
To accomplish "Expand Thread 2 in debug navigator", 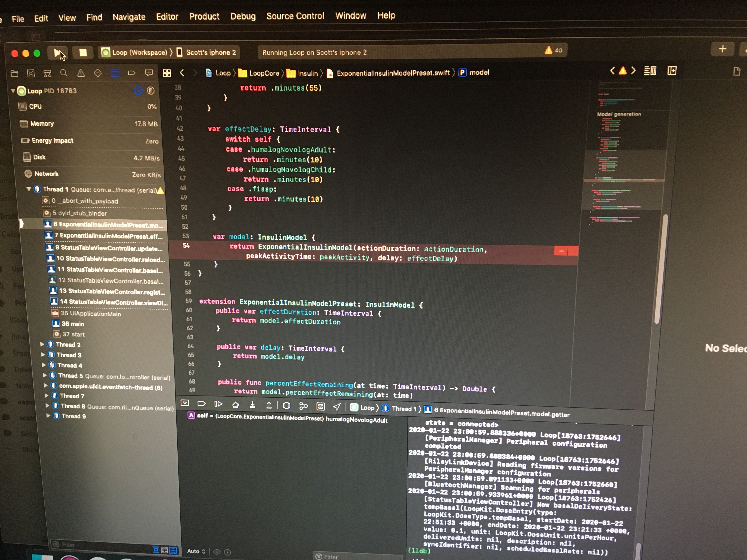I will [x=42, y=344].
